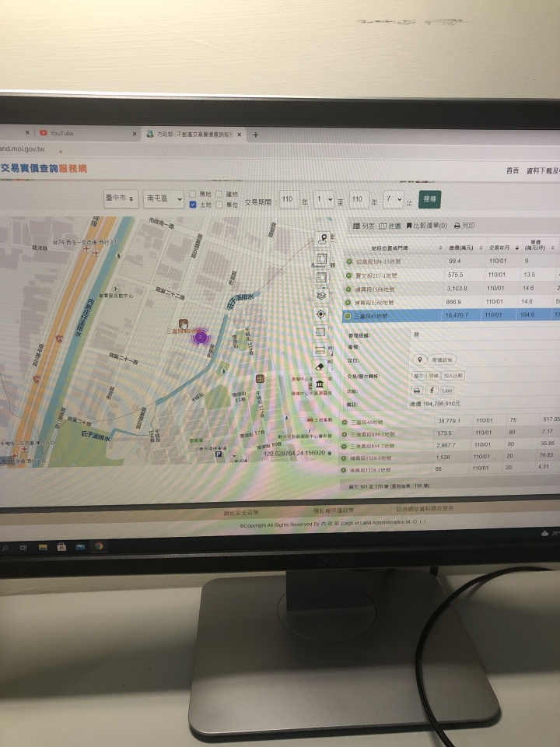Select the hatched area tool
This screenshot has width=560, height=747.
click(320, 331)
